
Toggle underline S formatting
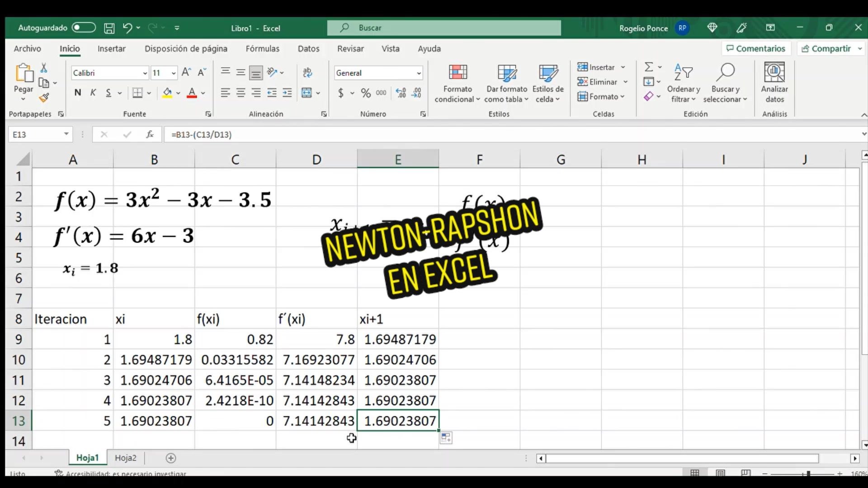point(108,93)
